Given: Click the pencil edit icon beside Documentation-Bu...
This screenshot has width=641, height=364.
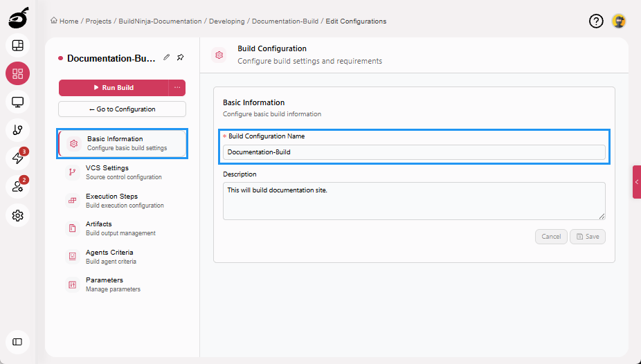Looking at the screenshot, I should click(166, 57).
